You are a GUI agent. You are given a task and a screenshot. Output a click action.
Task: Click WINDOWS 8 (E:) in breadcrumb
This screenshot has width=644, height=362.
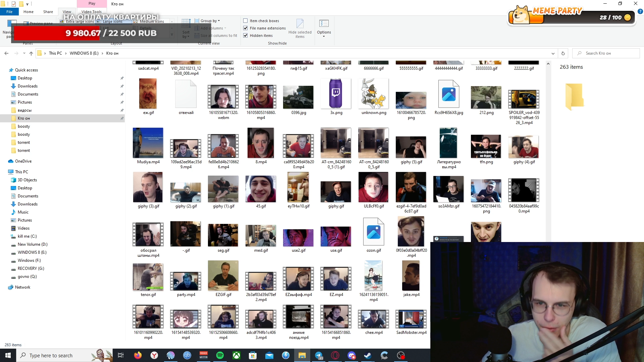pyautogui.click(x=84, y=53)
